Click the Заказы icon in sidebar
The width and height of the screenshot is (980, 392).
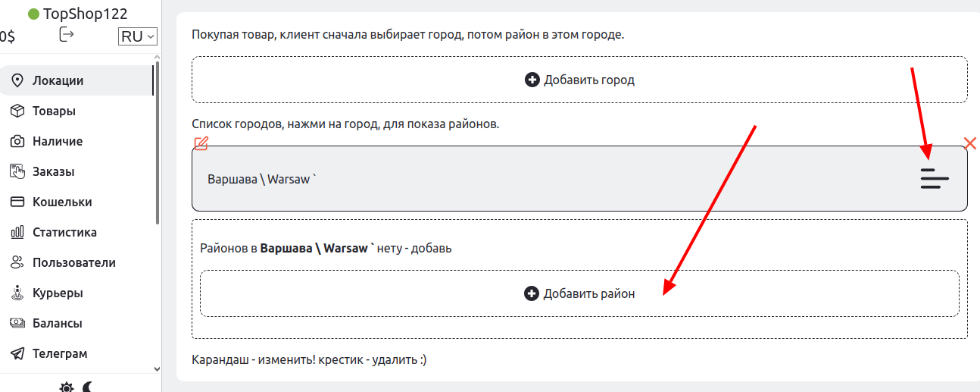(17, 172)
